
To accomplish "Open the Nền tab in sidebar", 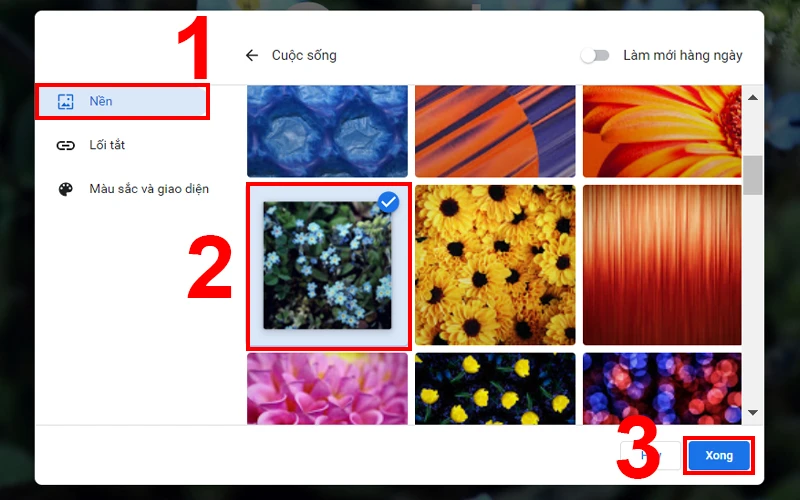I will (122, 102).
